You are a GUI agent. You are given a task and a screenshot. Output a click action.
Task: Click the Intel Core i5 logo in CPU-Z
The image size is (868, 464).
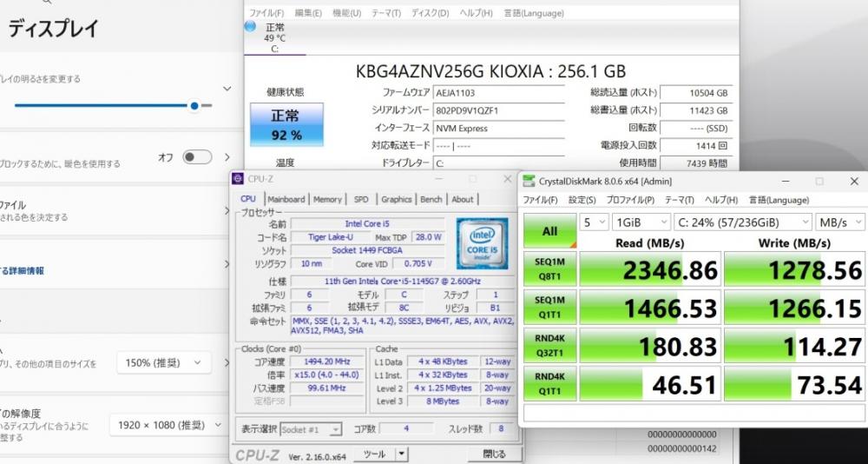coord(482,243)
